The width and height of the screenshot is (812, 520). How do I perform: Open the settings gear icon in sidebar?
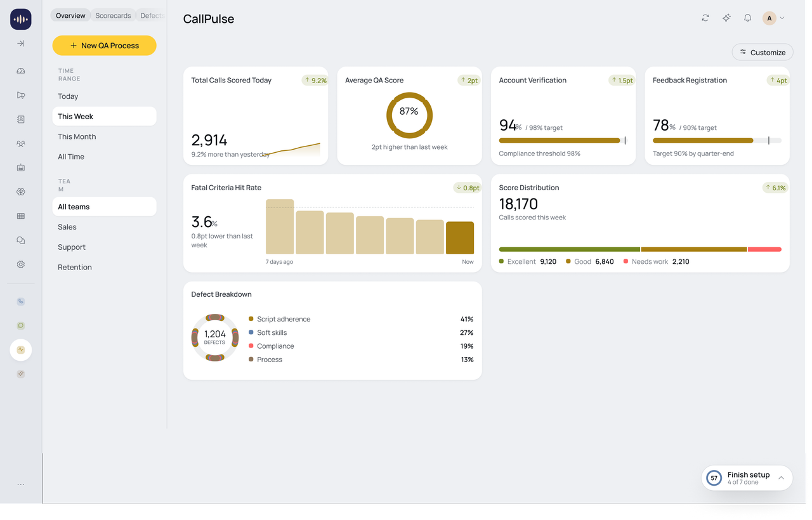pos(21,264)
